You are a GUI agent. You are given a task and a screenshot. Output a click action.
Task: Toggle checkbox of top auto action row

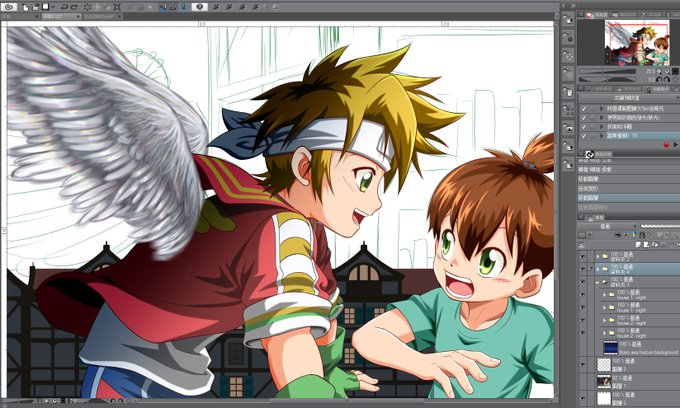click(x=583, y=109)
